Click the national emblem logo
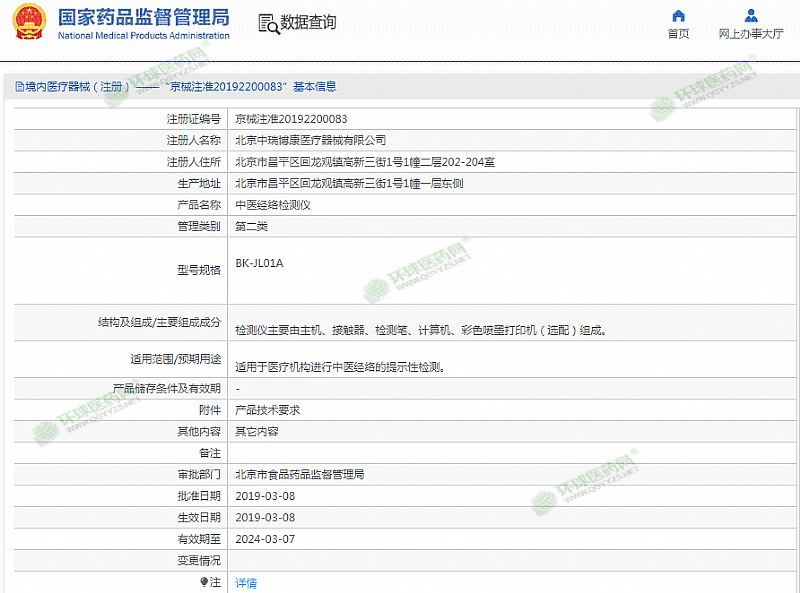The image size is (800, 593). click(30, 21)
